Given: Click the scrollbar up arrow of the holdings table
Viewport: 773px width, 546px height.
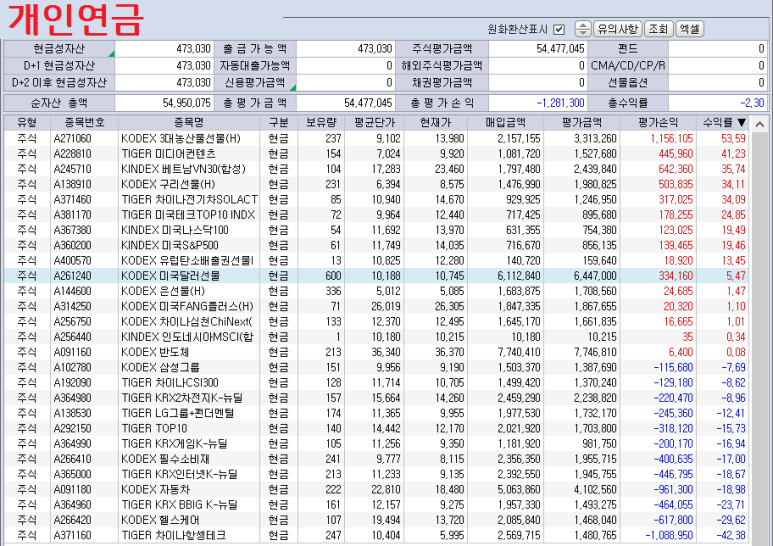Looking at the screenshot, I should tap(760, 124).
